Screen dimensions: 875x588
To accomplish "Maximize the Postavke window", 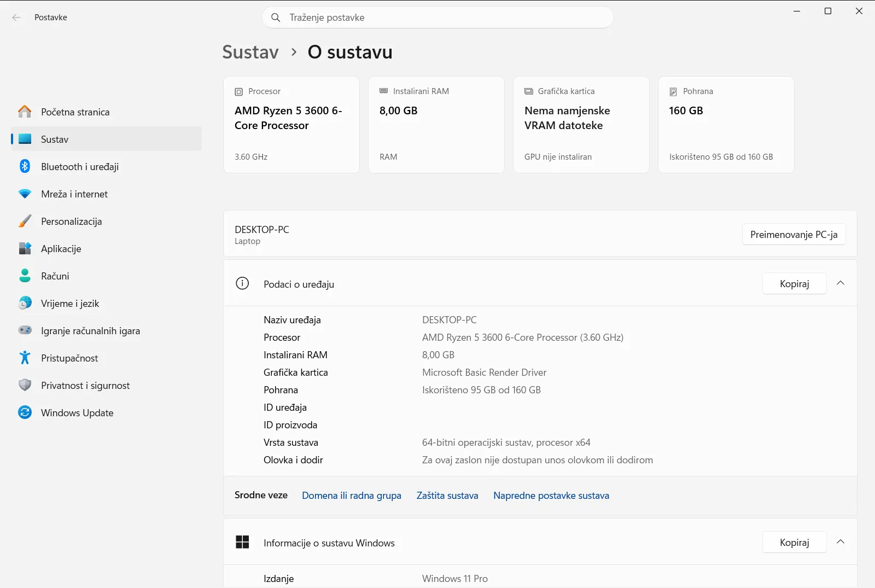I will click(828, 11).
